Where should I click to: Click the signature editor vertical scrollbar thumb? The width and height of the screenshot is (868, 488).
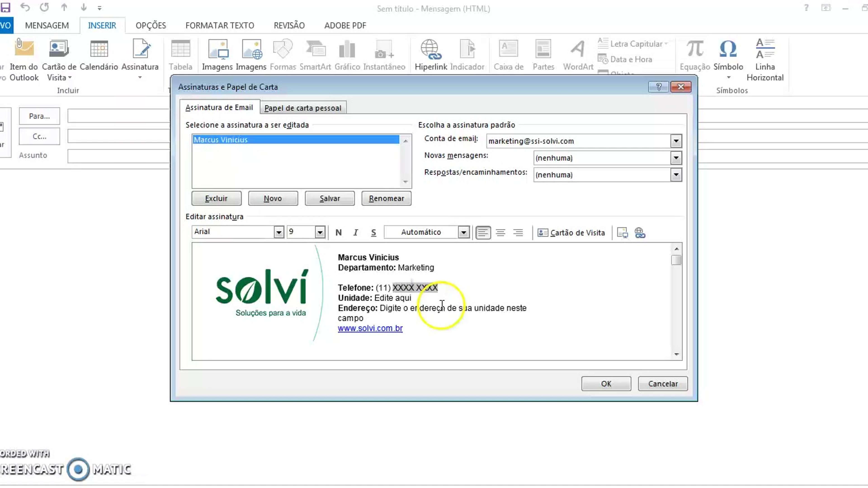(x=676, y=260)
